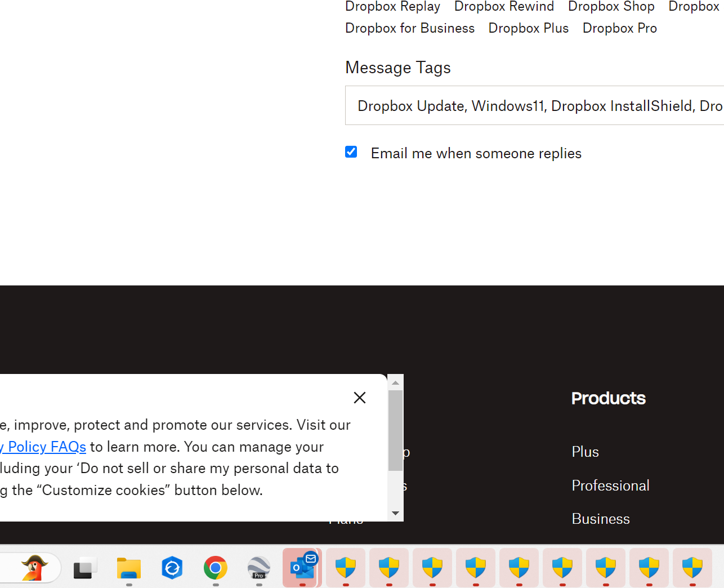Click the stacked-windows taskbar icon
This screenshot has height=588, width=724.
(85, 568)
